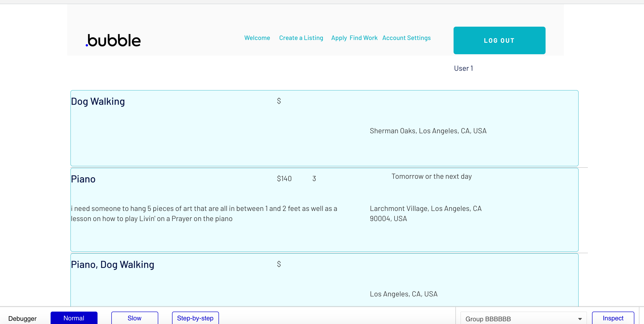This screenshot has height=324, width=644.
Task: Expand the Group BBBBBB dropdown
Action: (x=520, y=319)
